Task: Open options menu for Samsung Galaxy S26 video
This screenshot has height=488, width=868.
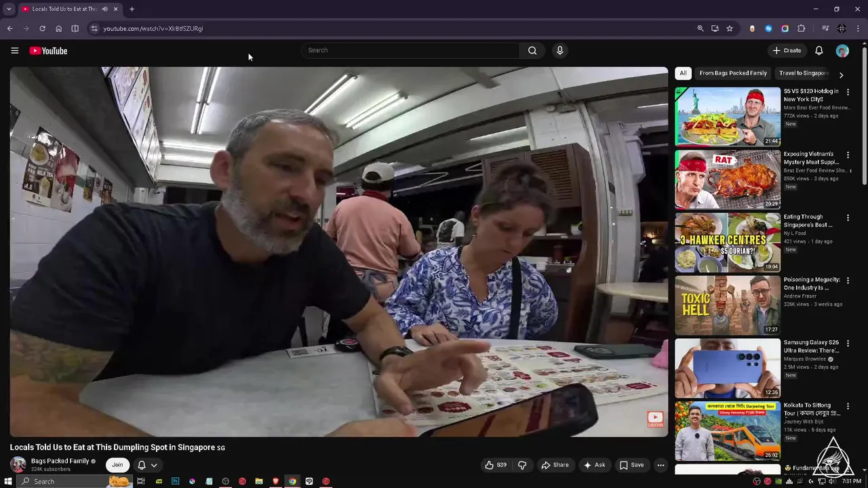Action: click(848, 344)
